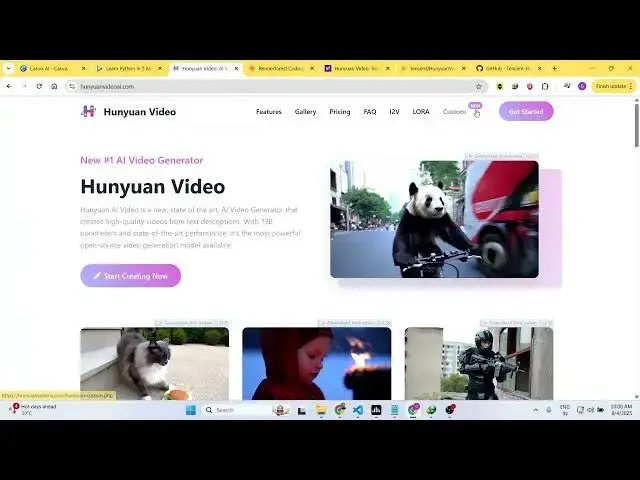Open the FAQ nav link
Screen dimensions: 640x480
[x=370, y=111]
